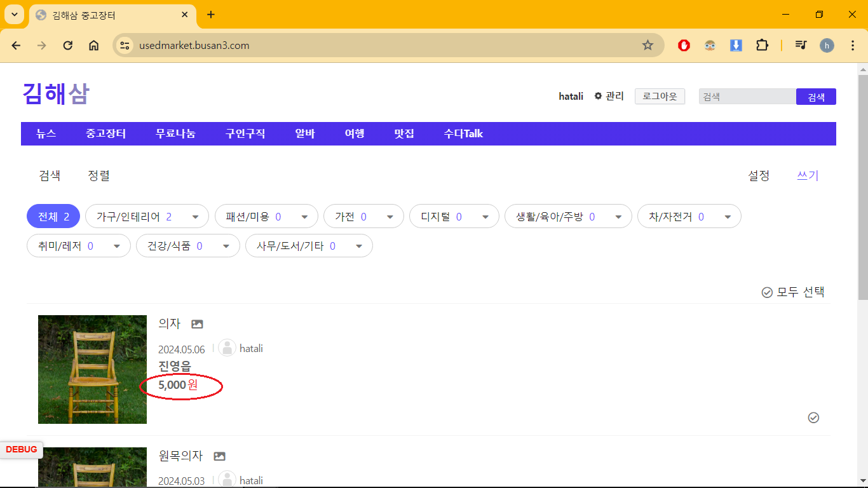Screen dimensions: 868x488
Task: Click the browser back arrow
Action: pyautogui.click(x=16, y=45)
